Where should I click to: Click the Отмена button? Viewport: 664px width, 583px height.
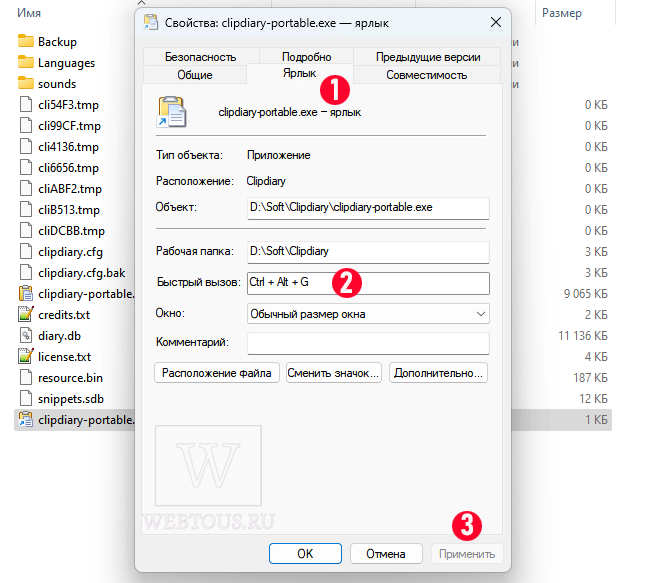click(x=386, y=553)
